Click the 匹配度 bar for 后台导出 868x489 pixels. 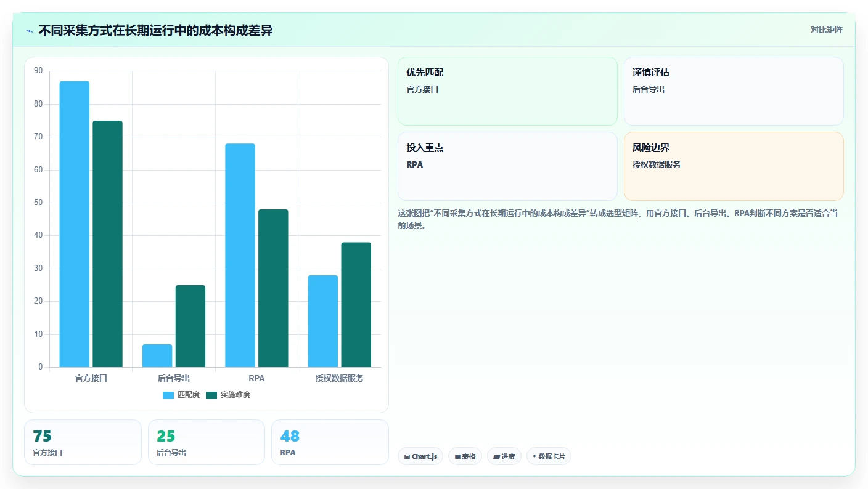point(157,356)
